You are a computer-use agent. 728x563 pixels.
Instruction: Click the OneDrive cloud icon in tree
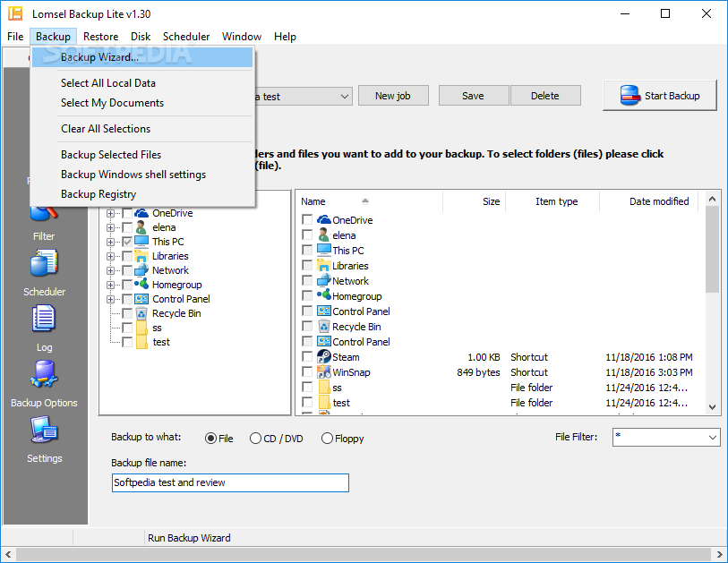141,213
